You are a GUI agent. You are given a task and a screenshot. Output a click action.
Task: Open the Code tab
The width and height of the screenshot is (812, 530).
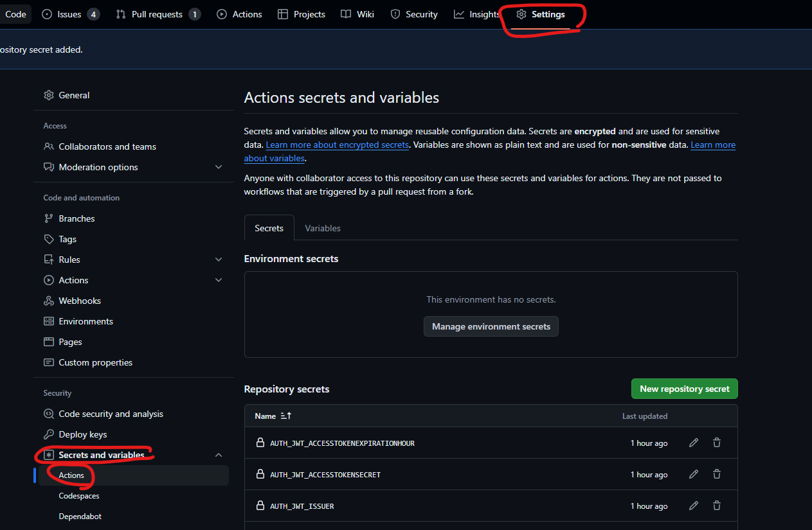tap(15, 14)
